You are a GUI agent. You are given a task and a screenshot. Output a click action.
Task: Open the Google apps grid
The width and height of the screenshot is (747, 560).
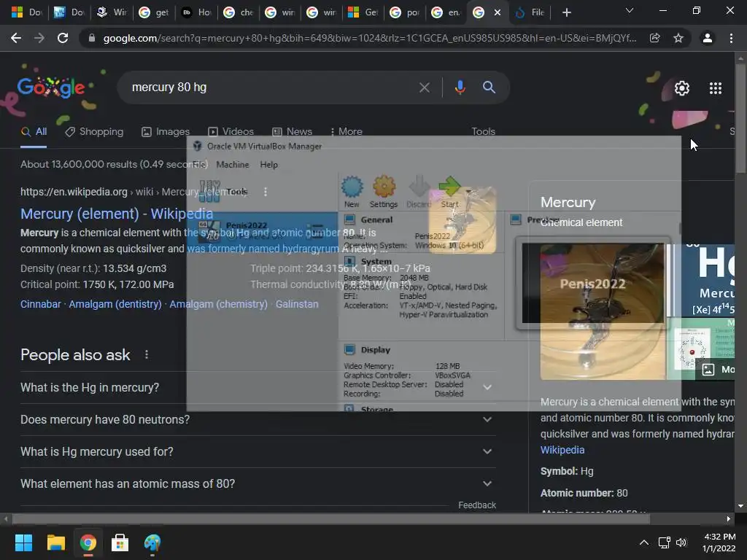pos(715,88)
